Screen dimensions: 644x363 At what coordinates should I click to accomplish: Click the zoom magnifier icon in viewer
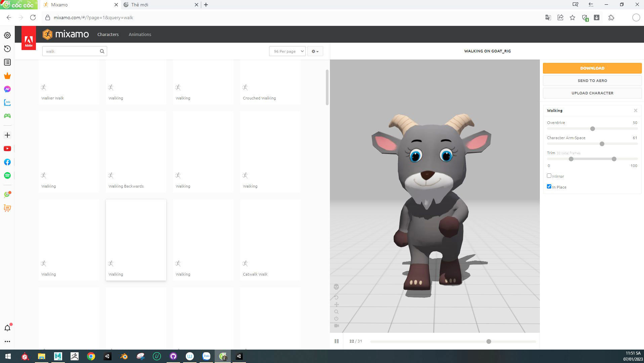pos(336,312)
